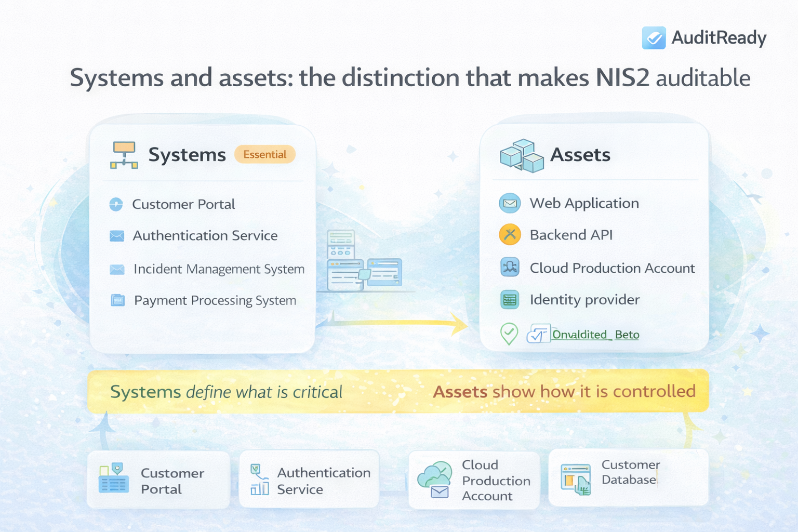Image resolution: width=798 pixels, height=532 pixels.
Task: Click the green Identity provider icon
Action: click(510, 300)
